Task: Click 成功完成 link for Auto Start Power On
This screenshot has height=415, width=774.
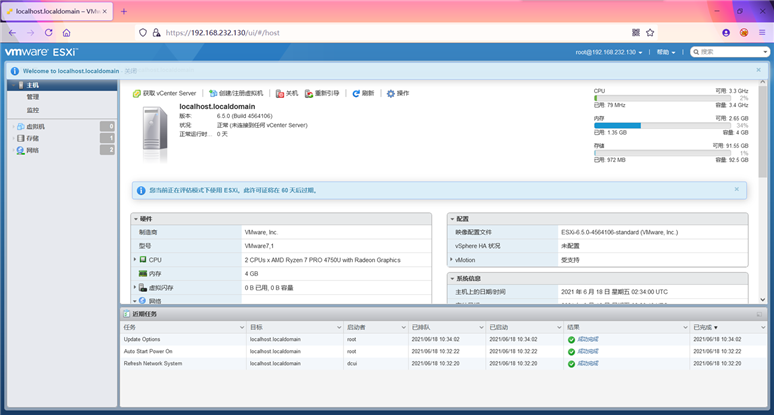Action: tap(588, 351)
